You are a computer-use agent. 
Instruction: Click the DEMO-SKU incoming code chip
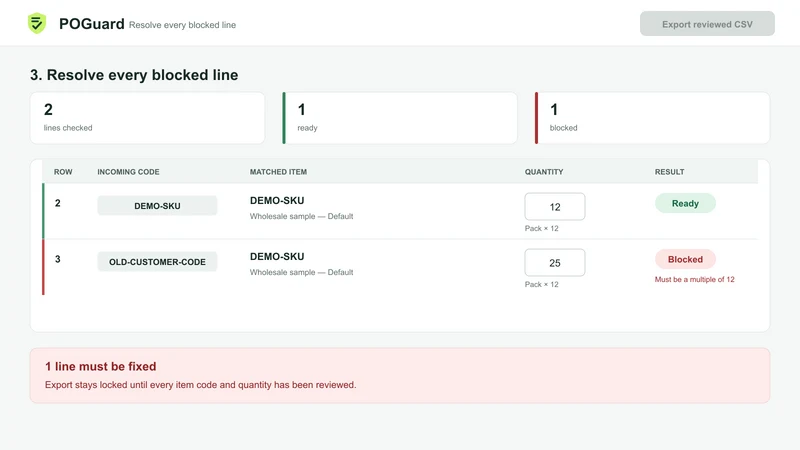tap(157, 206)
